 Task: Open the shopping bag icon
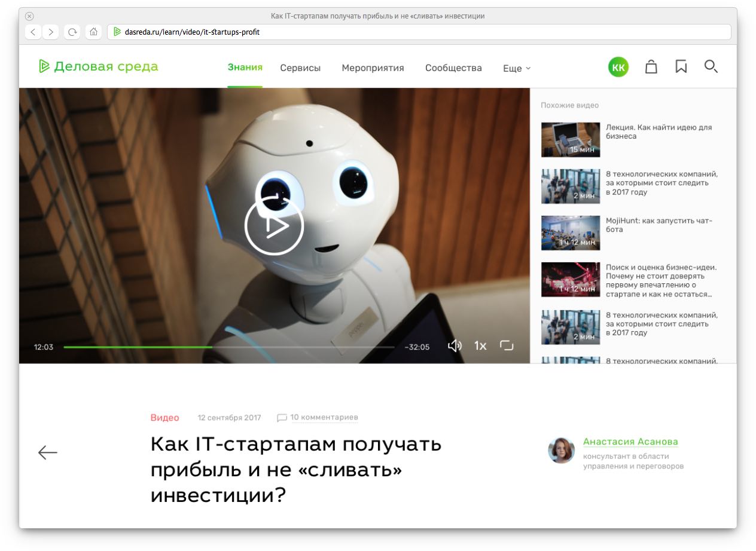[651, 67]
